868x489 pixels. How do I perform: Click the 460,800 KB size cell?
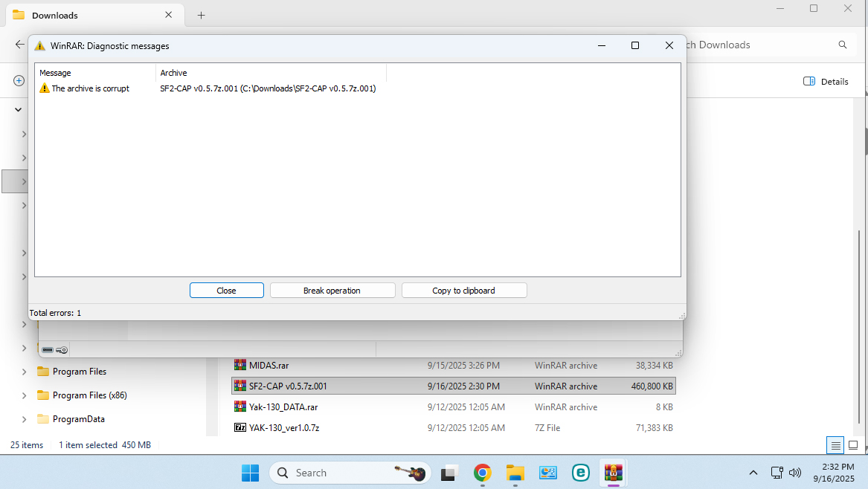point(652,386)
